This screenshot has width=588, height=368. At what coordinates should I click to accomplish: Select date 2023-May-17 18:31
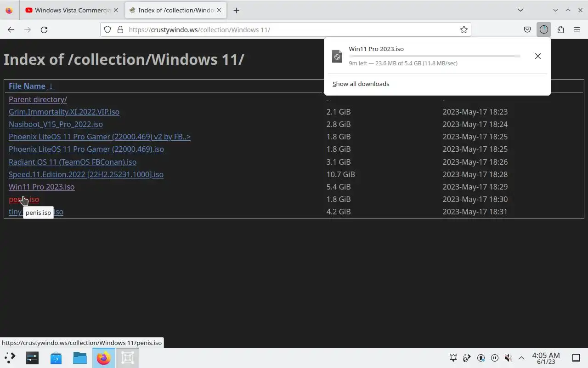coord(475,212)
